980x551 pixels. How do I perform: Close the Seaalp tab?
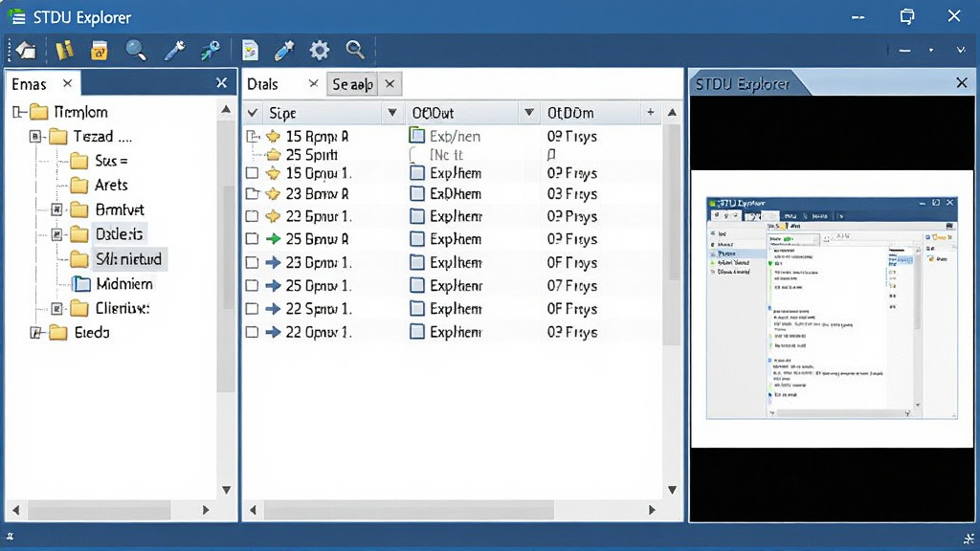390,83
